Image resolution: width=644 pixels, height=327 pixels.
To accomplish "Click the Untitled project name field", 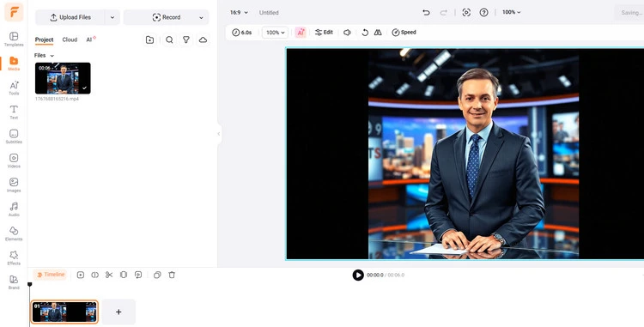I will click(x=269, y=13).
